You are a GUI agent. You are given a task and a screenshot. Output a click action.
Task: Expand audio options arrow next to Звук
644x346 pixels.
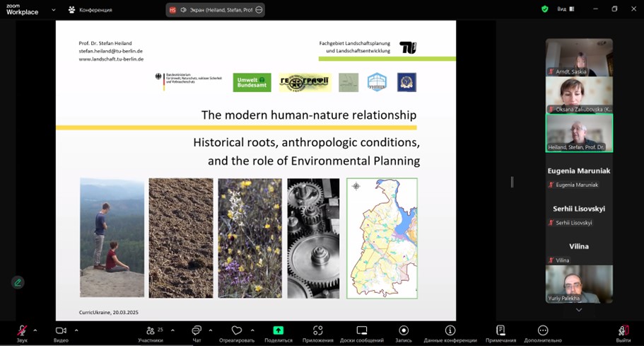35,330
